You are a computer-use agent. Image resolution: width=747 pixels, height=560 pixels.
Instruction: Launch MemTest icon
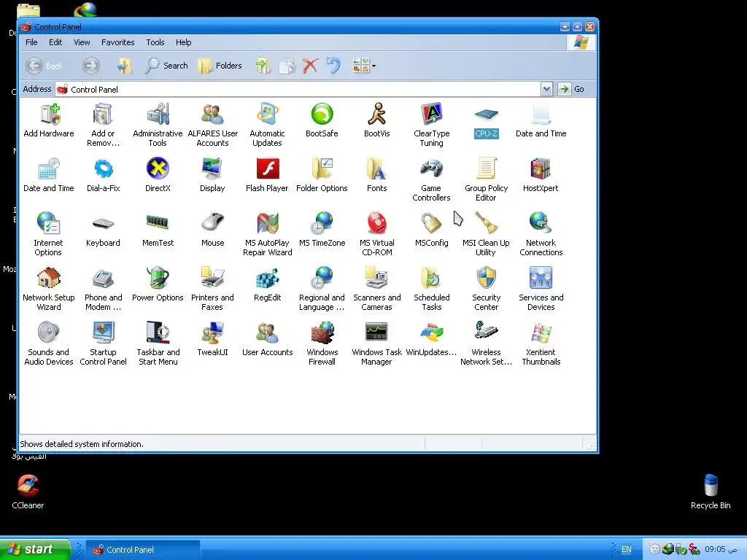(x=158, y=230)
